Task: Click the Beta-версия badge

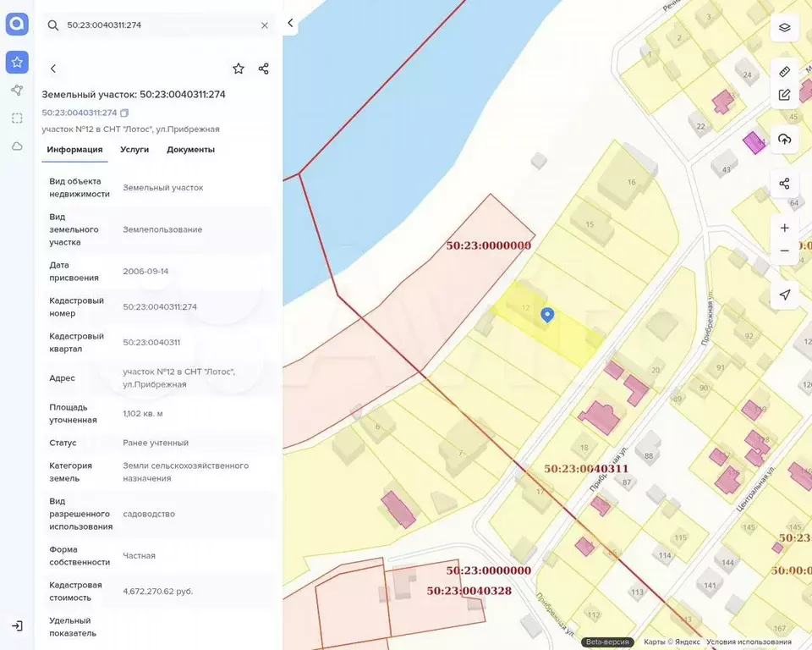Action: [607, 642]
